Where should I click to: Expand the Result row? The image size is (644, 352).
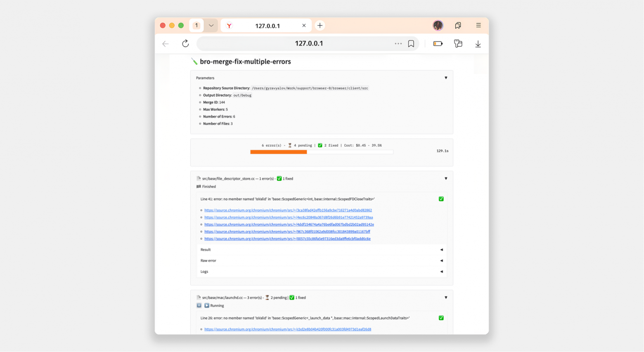[x=322, y=250]
